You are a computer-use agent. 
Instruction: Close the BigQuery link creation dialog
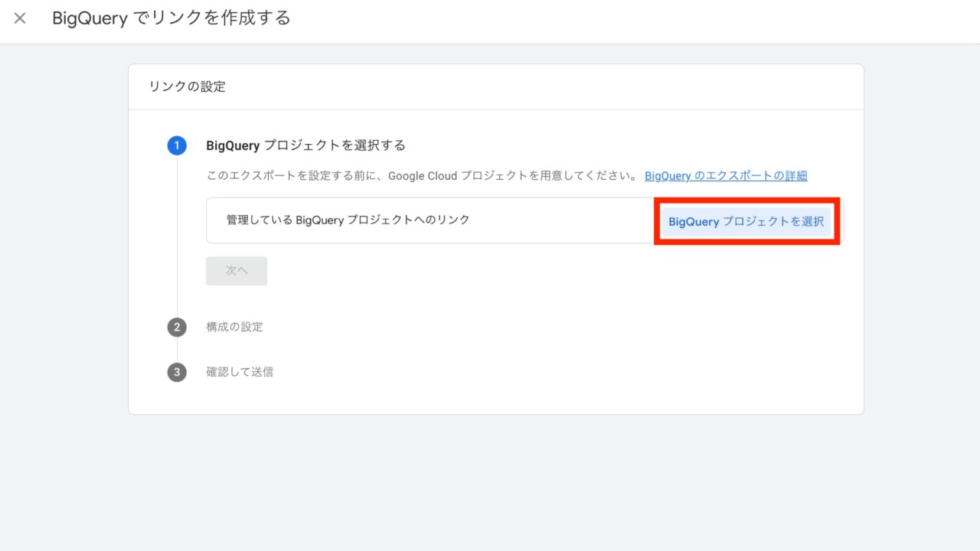pos(20,18)
